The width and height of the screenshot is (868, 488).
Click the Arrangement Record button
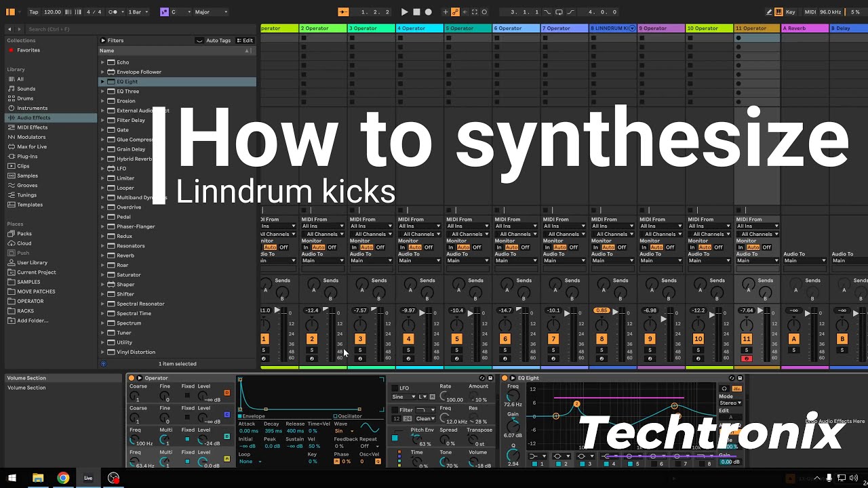[428, 12]
